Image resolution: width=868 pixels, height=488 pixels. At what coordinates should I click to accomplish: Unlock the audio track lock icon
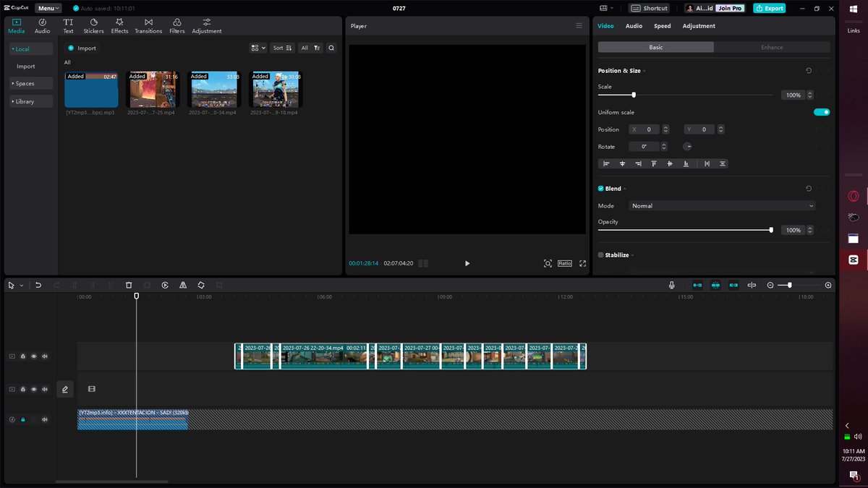23,419
